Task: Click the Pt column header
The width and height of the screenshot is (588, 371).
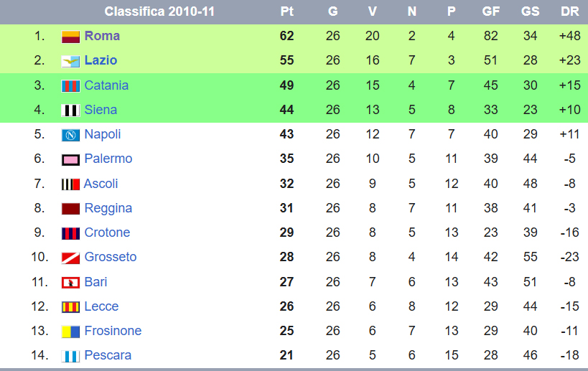Action: [286, 11]
